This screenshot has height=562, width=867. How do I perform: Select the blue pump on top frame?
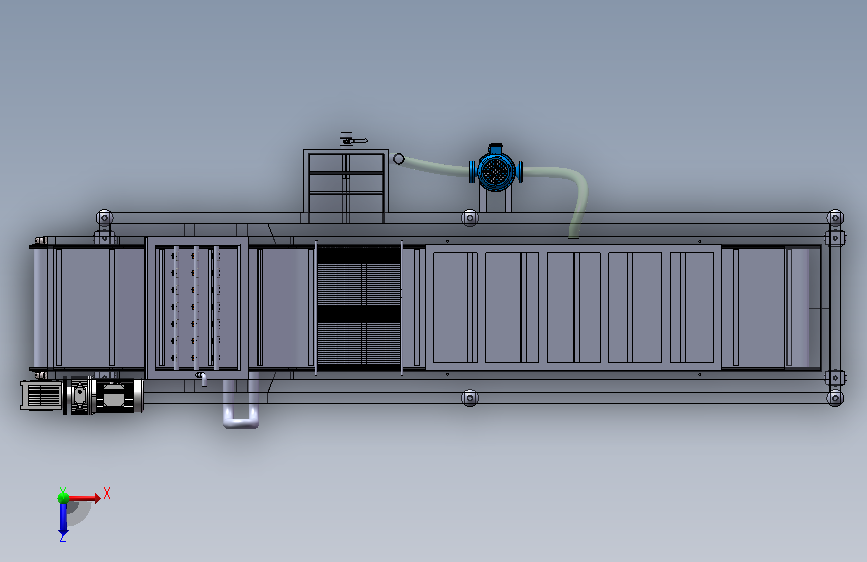[495, 169]
